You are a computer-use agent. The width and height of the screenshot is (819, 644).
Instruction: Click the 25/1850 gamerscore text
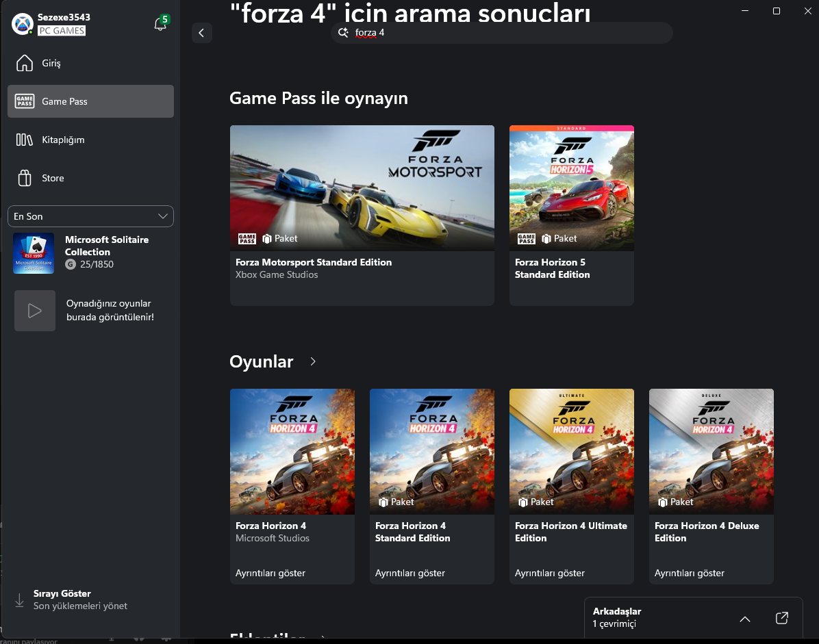click(x=97, y=264)
